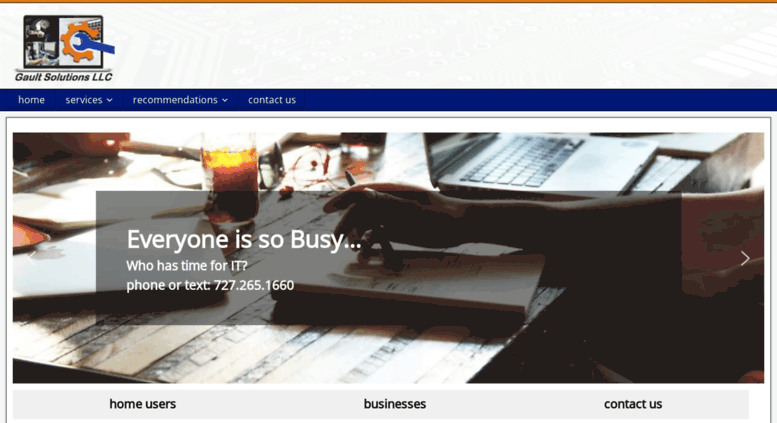Viewport: 777px width, 423px height.
Task: Click the bottom contact us heading
Action: (633, 404)
